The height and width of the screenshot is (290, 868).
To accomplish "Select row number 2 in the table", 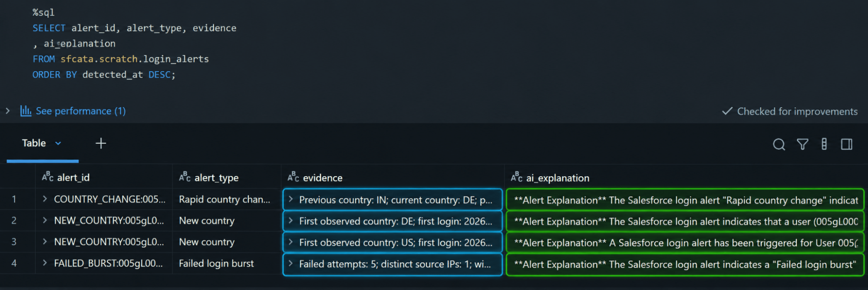I will coord(14,221).
